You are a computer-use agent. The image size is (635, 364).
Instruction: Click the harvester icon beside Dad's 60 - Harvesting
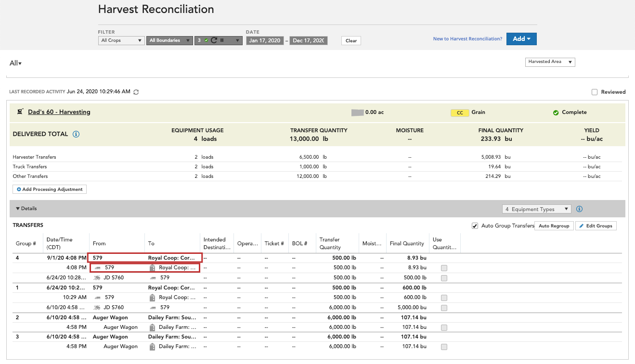[x=20, y=112]
